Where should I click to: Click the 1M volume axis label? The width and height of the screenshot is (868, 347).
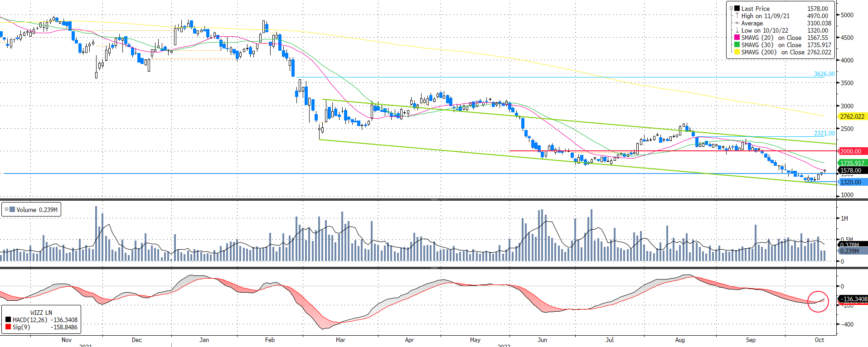pyautogui.click(x=844, y=218)
